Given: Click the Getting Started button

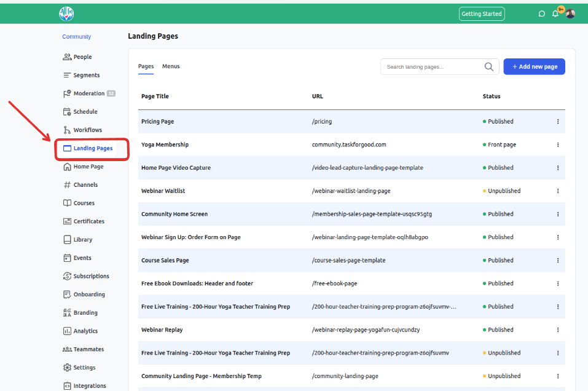Looking at the screenshot, I should 482,14.
